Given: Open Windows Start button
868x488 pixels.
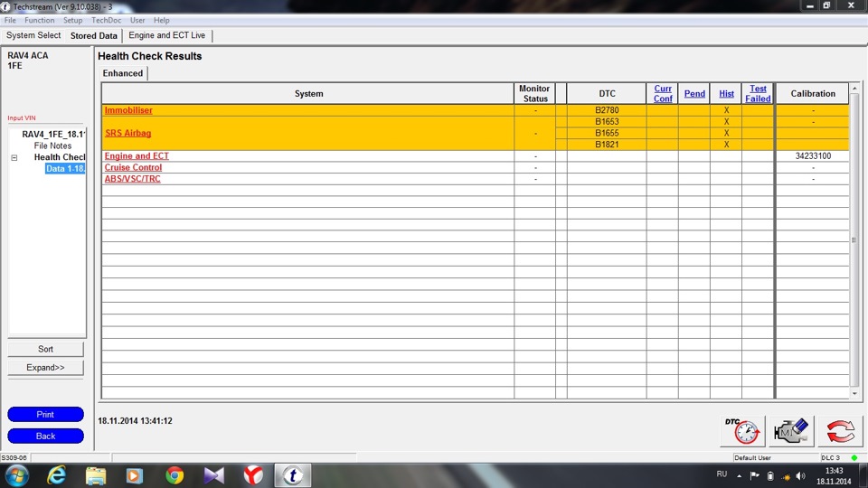Looking at the screenshot, I should (16, 475).
